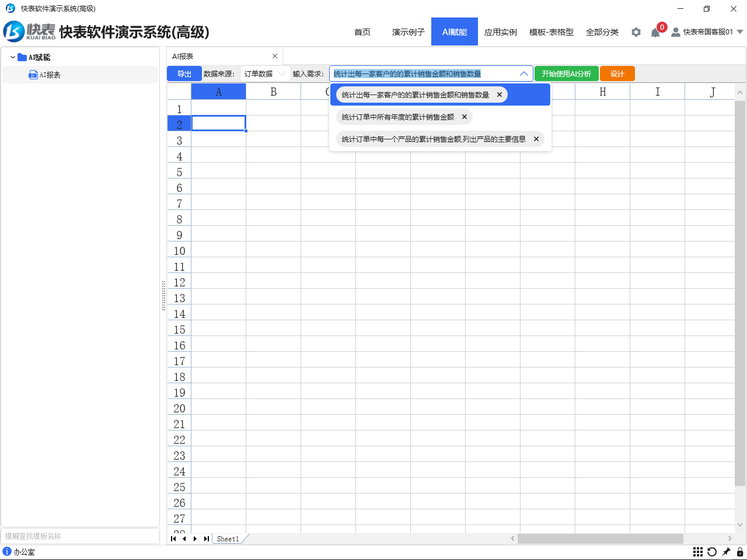The image size is (747, 560).
Task: Select column B header
Action: point(274,92)
